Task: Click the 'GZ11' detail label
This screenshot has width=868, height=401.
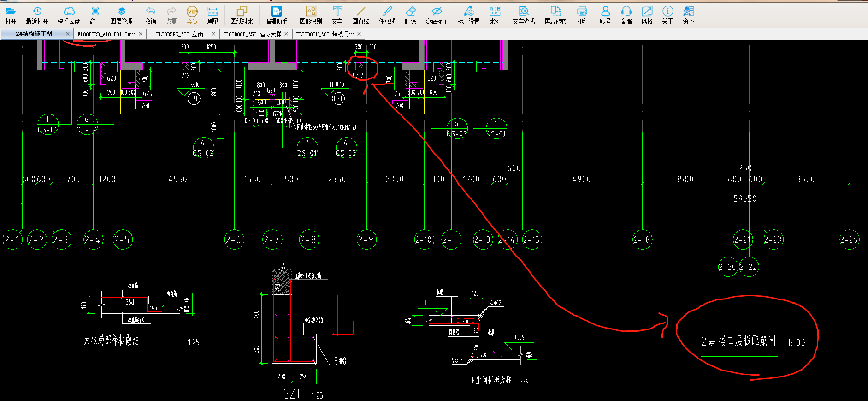Action: (x=293, y=394)
